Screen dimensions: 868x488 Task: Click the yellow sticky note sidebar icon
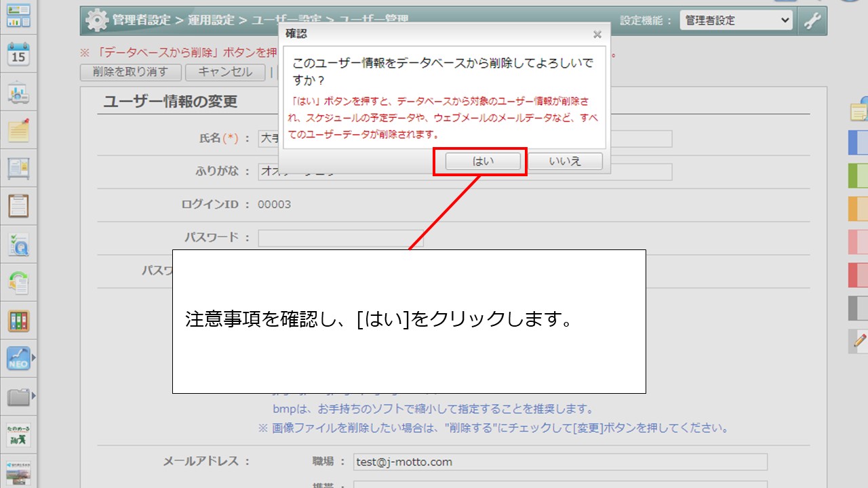click(18, 130)
